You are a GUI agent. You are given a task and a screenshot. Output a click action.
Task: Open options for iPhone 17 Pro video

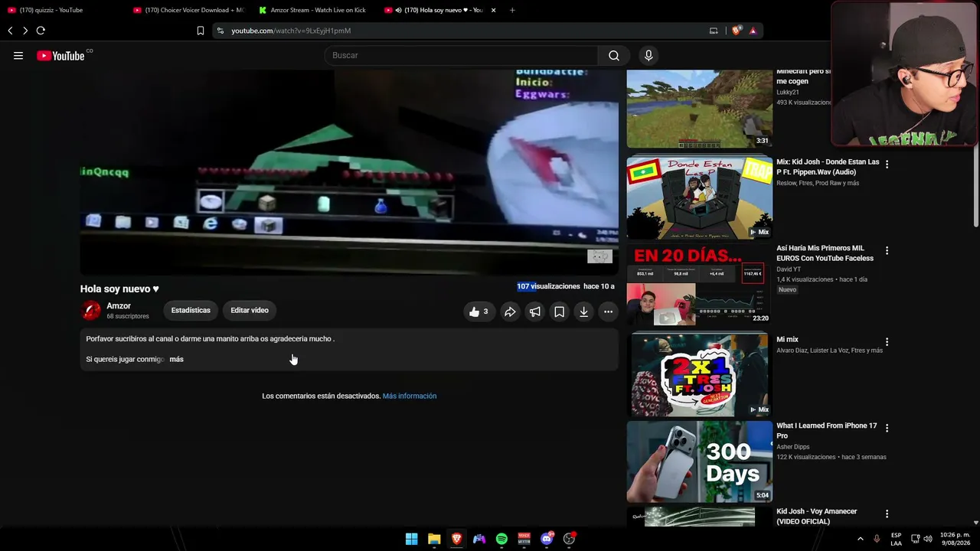click(887, 429)
